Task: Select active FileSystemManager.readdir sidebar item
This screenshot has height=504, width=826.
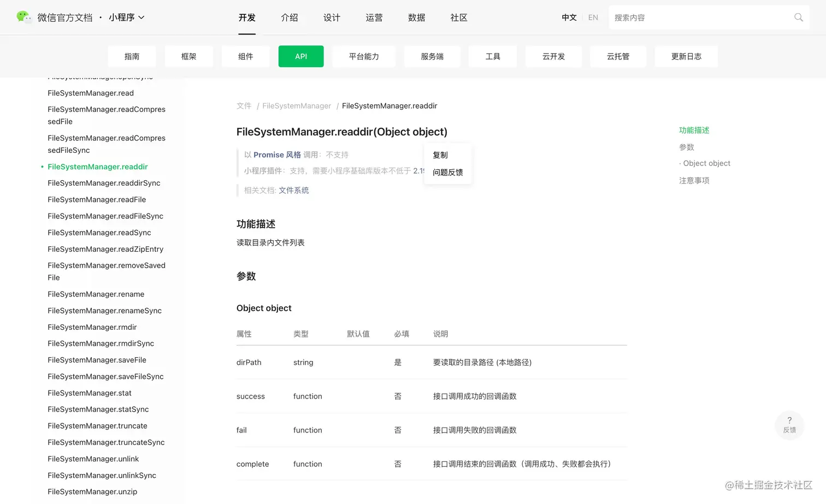Action: pos(98,167)
